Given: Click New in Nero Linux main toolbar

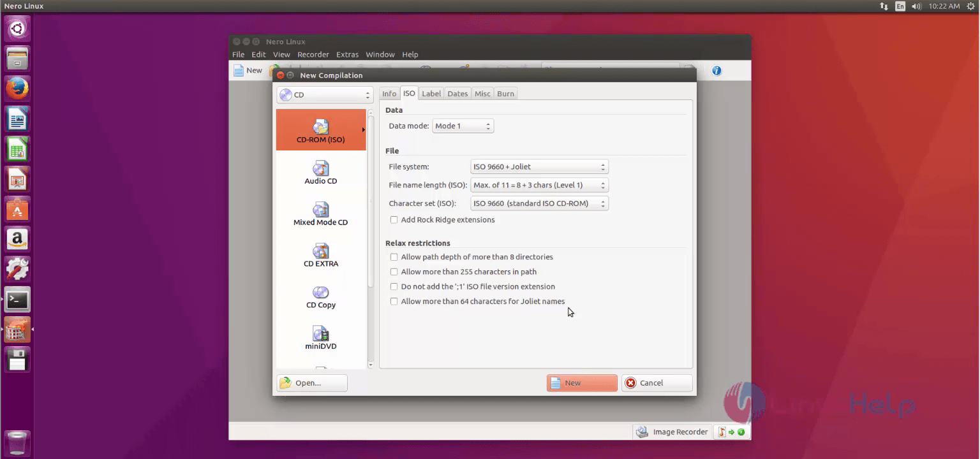Looking at the screenshot, I should click(x=248, y=70).
